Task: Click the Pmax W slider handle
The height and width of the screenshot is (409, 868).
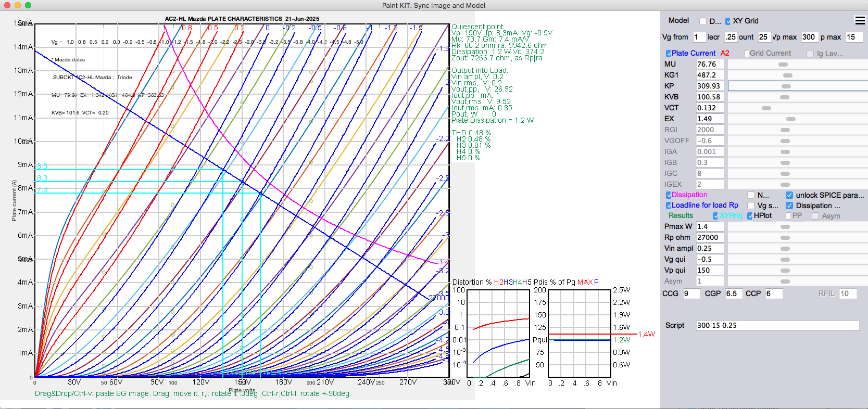Action: (x=785, y=227)
